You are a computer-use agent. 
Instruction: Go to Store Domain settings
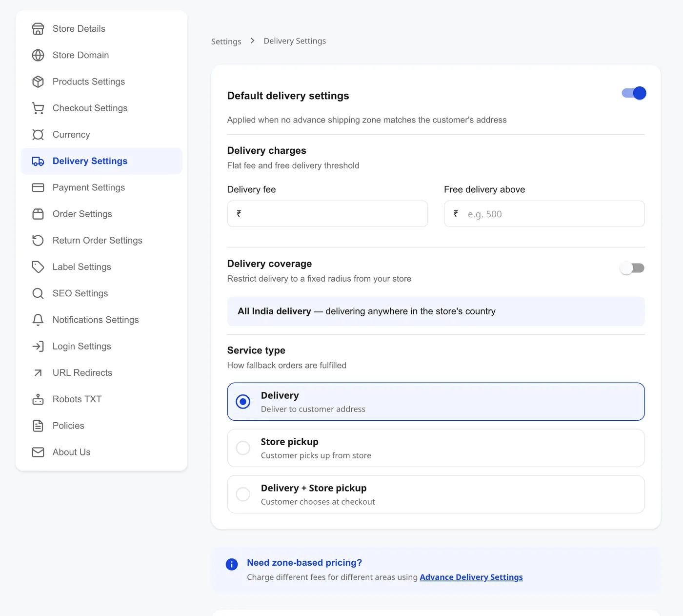click(x=101, y=55)
